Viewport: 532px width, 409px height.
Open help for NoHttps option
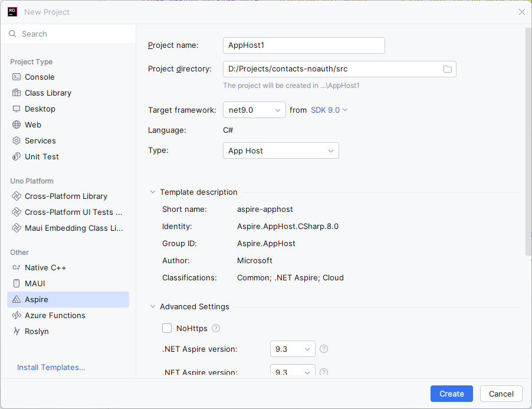(x=216, y=328)
